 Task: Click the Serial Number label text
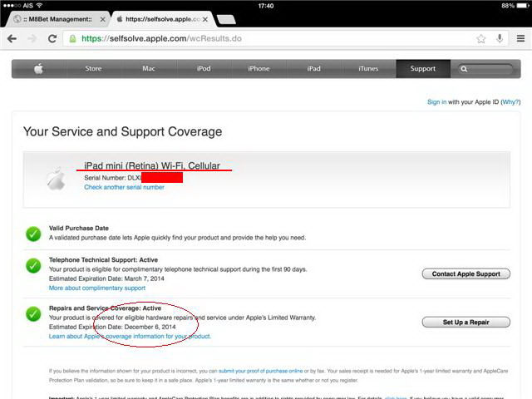click(x=105, y=178)
